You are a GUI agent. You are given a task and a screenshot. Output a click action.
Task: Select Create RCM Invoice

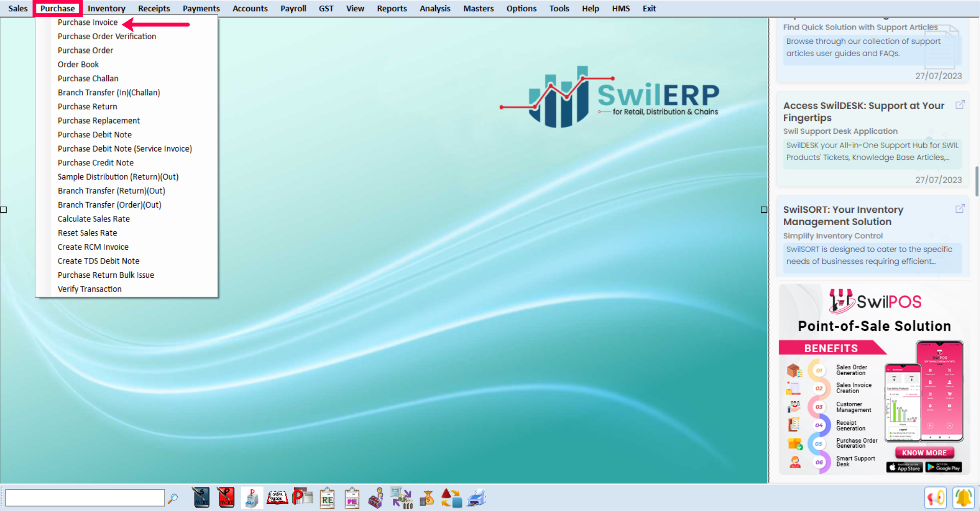pos(93,247)
